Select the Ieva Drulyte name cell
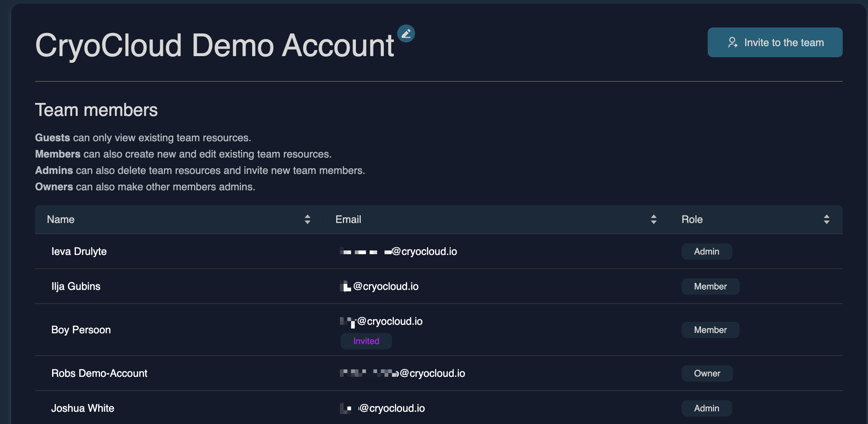This screenshot has height=424, width=868. (79, 252)
